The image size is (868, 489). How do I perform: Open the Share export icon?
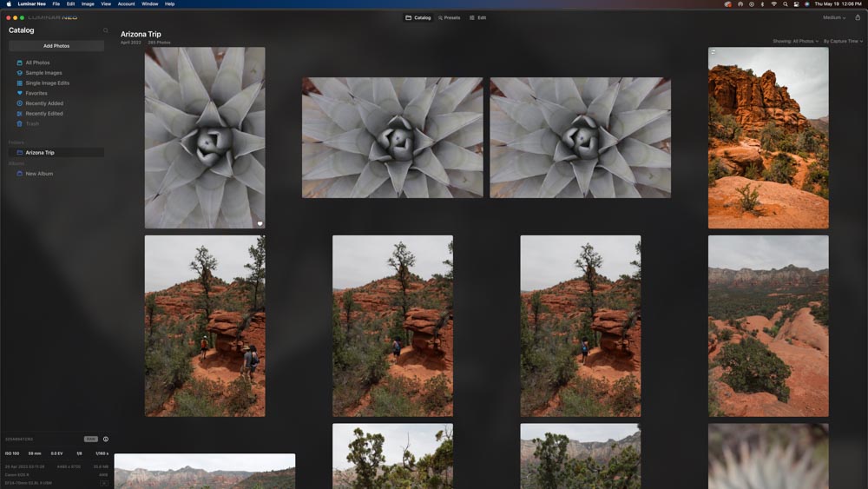858,17
